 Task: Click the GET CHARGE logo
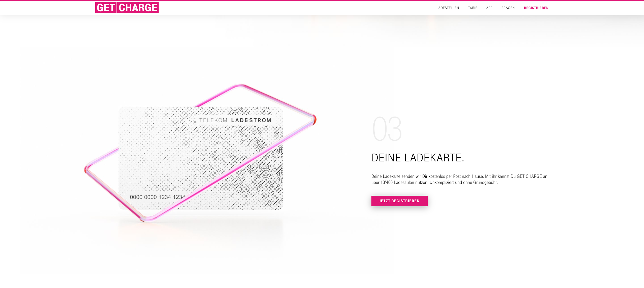pos(127,8)
